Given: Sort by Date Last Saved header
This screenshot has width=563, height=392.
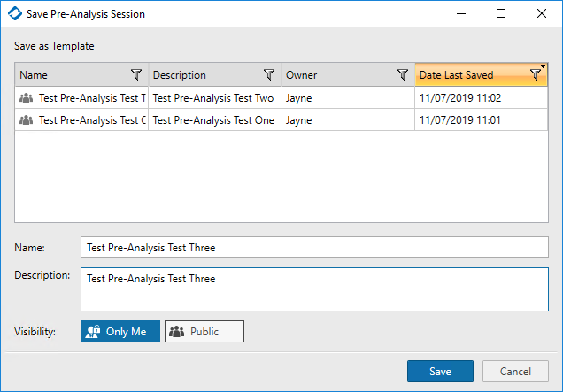Looking at the screenshot, I should click(x=482, y=74).
